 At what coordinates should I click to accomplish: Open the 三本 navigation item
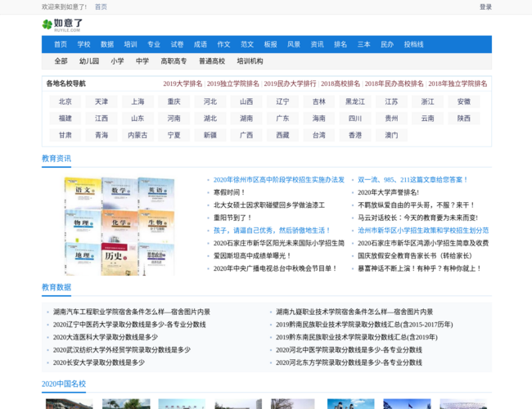click(x=364, y=44)
